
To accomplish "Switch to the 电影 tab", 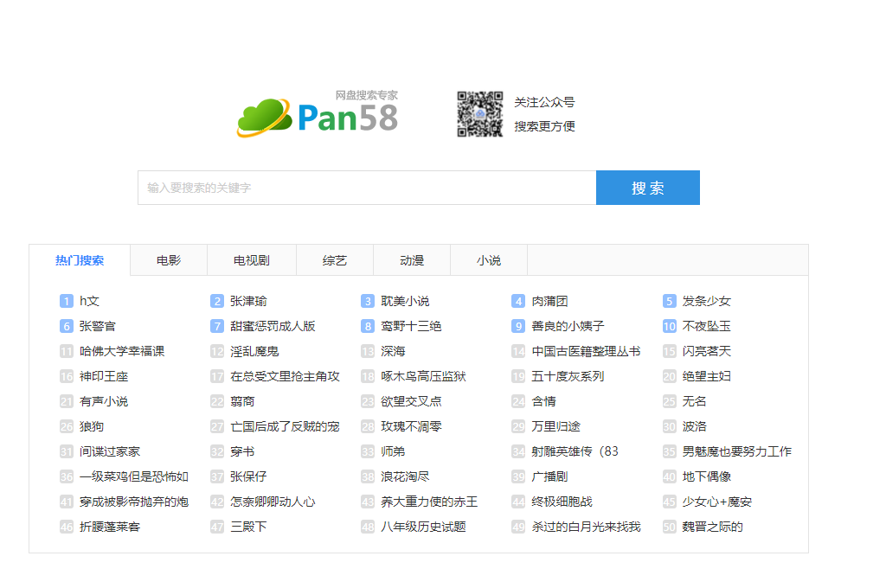I will click(169, 260).
